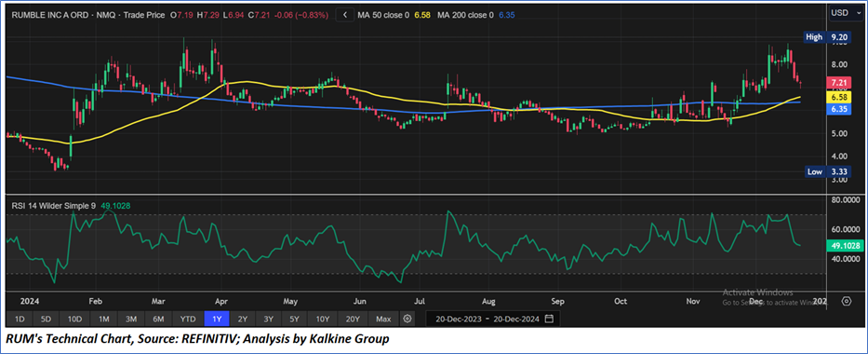Screen dimensions: 868x354
Task: Select the 10Y time range
Action: [x=323, y=320]
